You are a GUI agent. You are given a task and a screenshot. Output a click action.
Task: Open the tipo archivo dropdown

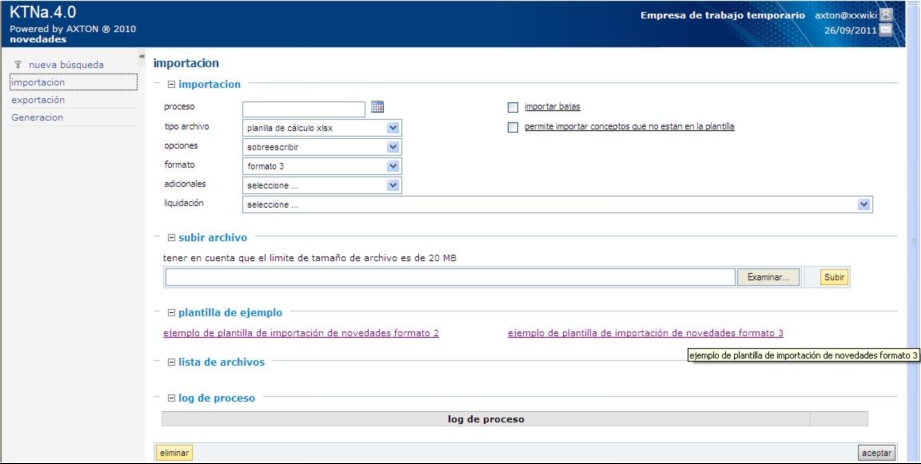(322, 128)
